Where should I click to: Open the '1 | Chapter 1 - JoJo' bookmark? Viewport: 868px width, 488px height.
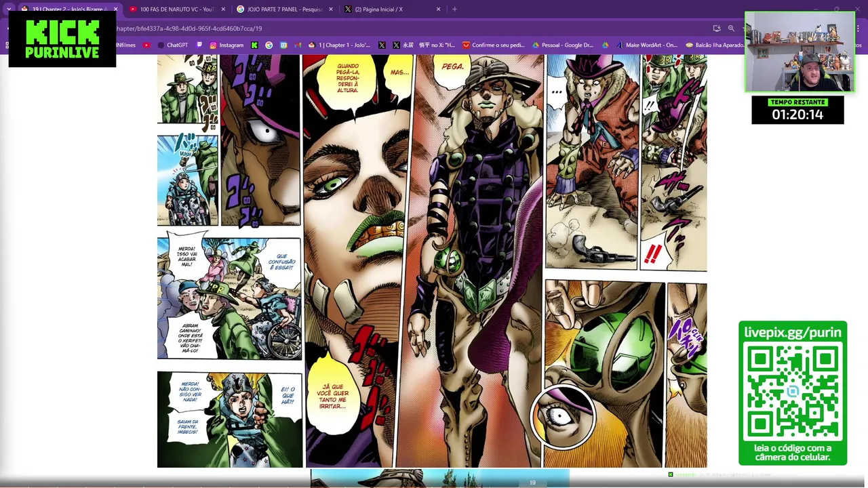339,45
